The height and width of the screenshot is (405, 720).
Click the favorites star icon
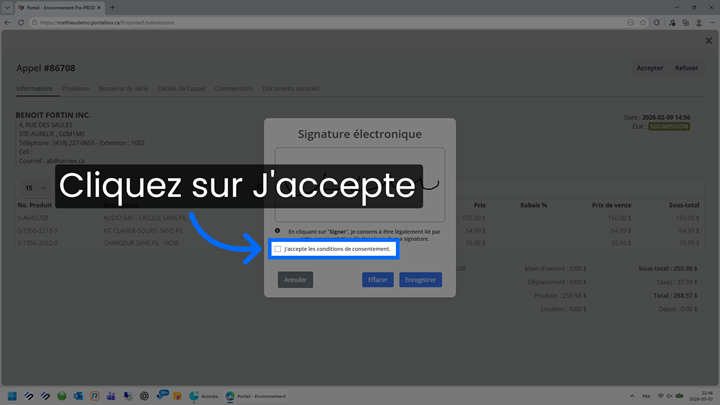(x=643, y=22)
